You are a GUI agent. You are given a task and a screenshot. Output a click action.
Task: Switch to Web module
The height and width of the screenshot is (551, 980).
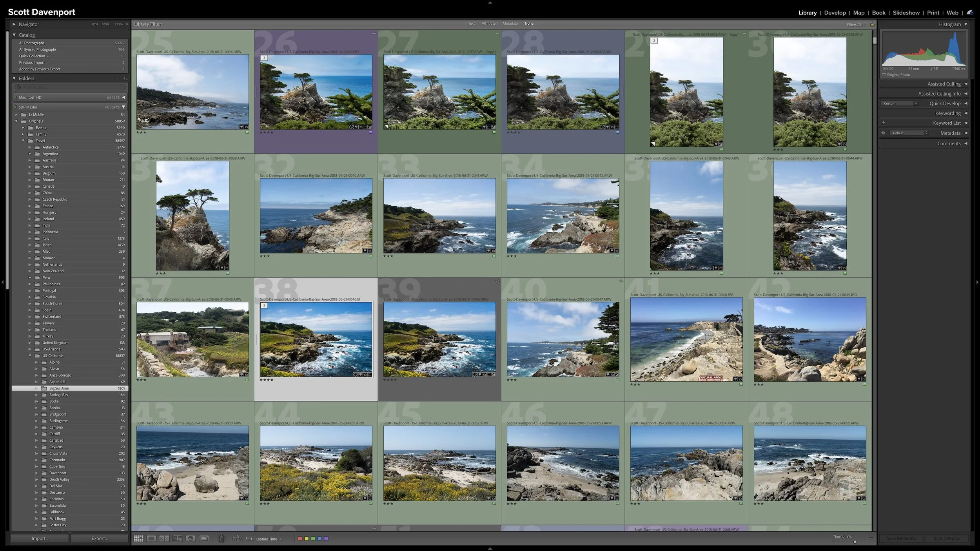(952, 13)
